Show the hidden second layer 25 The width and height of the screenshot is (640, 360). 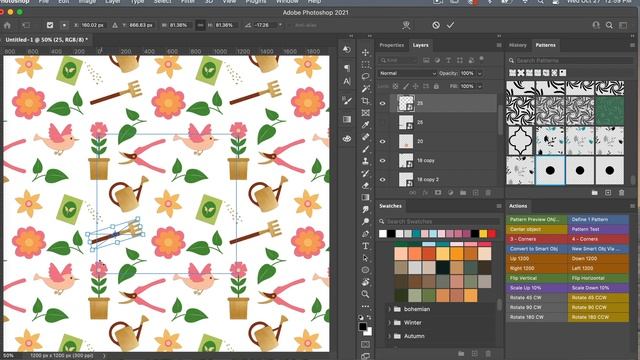[x=382, y=122]
